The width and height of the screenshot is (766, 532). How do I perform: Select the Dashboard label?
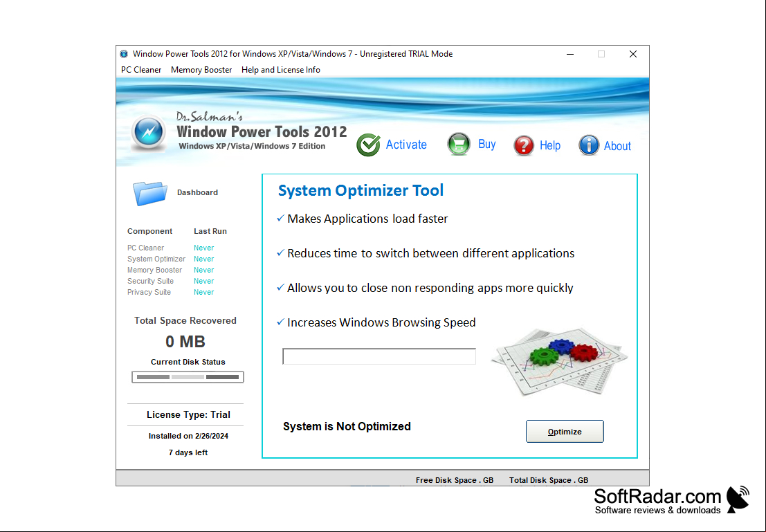coord(197,192)
